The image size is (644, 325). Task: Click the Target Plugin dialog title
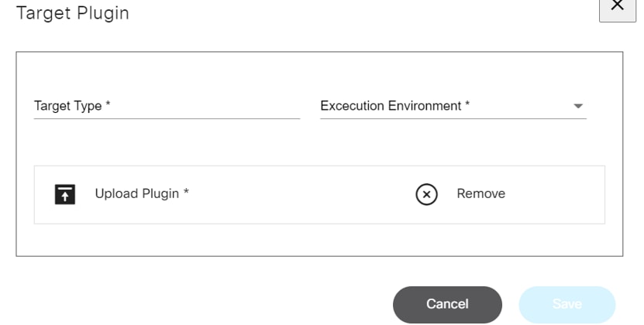point(72,13)
